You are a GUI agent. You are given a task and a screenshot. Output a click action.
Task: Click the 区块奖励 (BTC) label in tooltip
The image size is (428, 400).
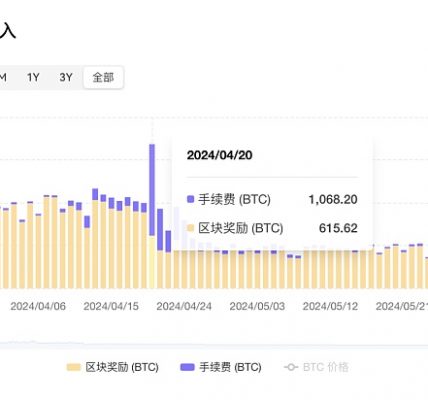(x=241, y=228)
